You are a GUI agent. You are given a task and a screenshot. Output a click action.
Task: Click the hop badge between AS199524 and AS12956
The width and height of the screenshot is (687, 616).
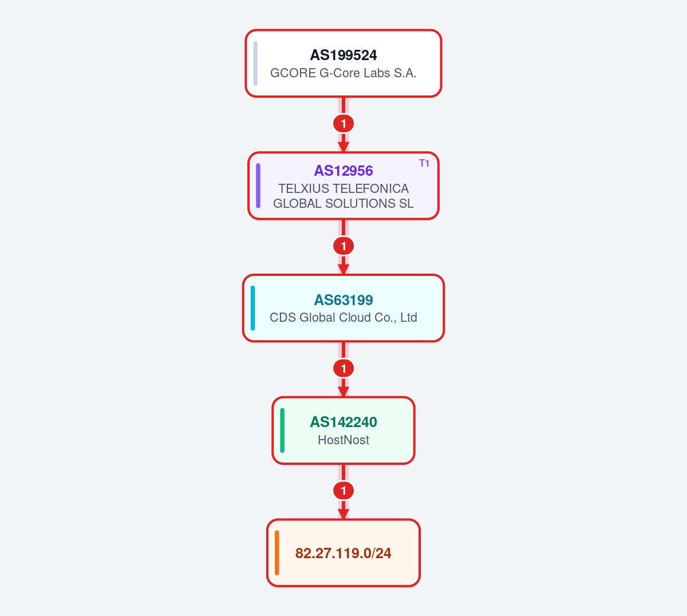click(x=343, y=124)
